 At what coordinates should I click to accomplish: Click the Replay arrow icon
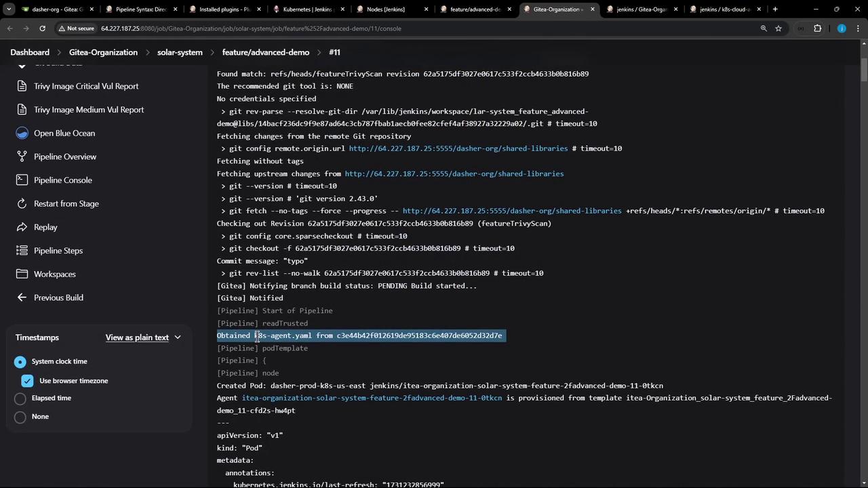pos(22,227)
